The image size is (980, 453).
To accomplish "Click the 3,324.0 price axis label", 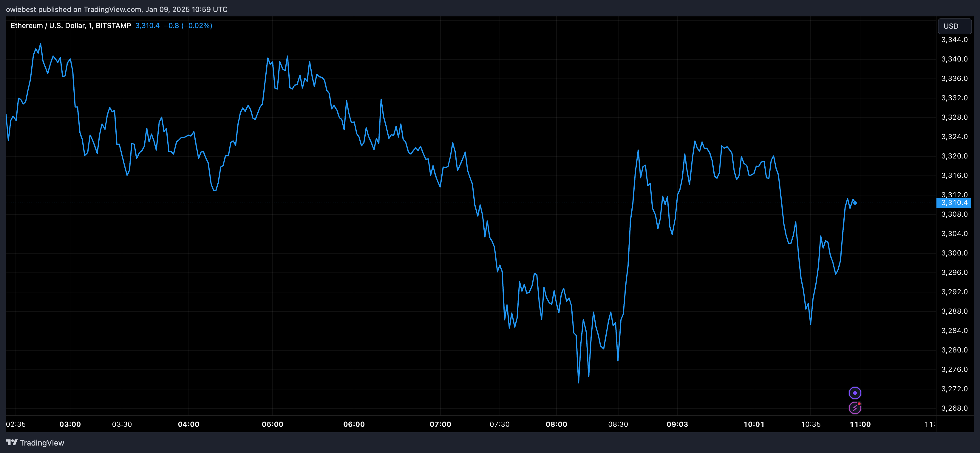I will 954,137.
